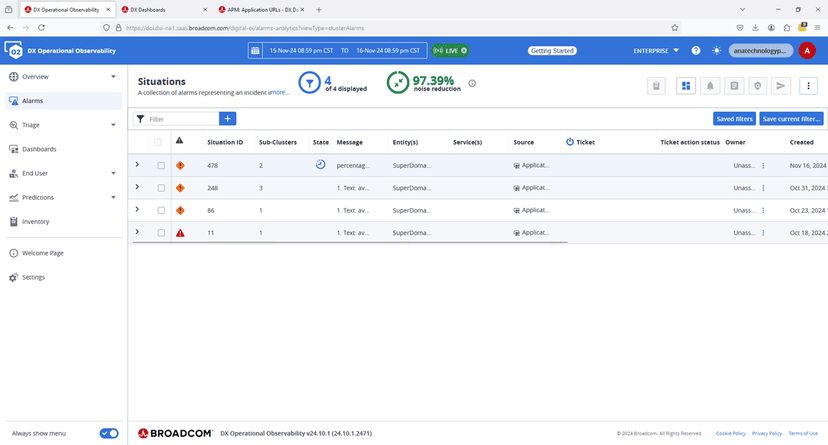
Task: Open the ENTERPRISE dropdown
Action: (x=656, y=50)
